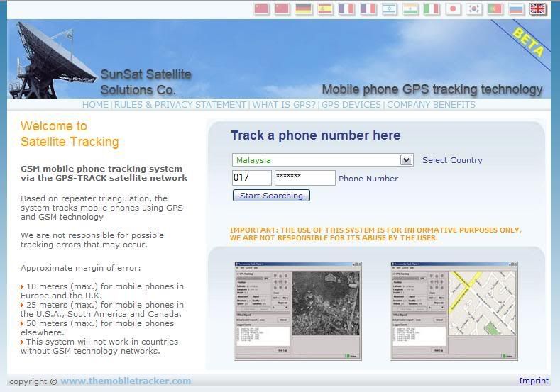Open the Imprint link
Viewport: 560px width, 392px height.
(534, 381)
